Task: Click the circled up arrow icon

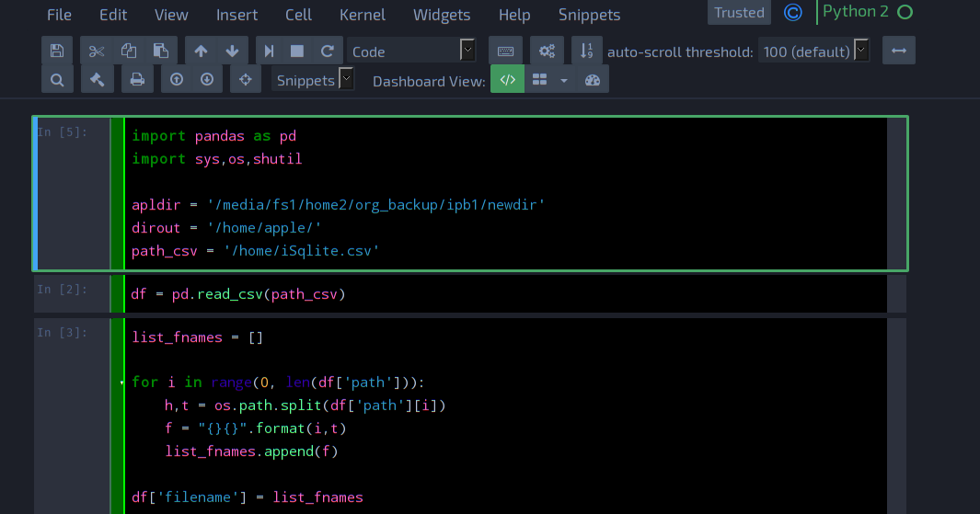Action: [177, 80]
